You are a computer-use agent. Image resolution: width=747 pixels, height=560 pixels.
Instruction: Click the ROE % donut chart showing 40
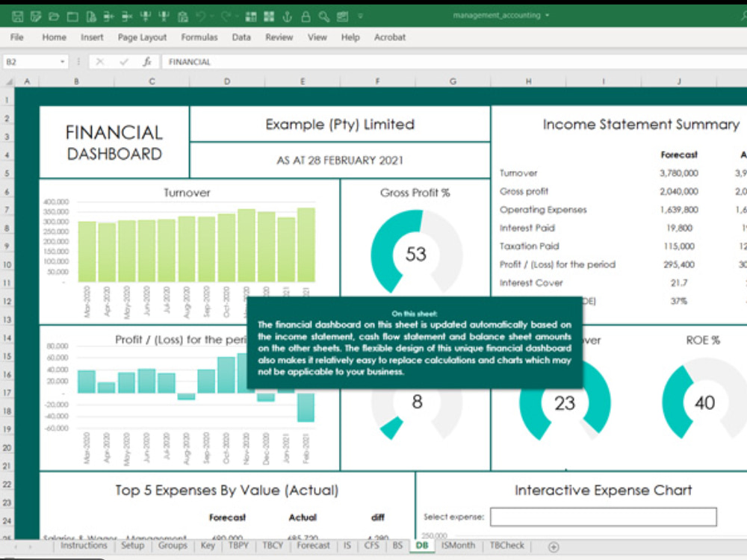(x=704, y=398)
